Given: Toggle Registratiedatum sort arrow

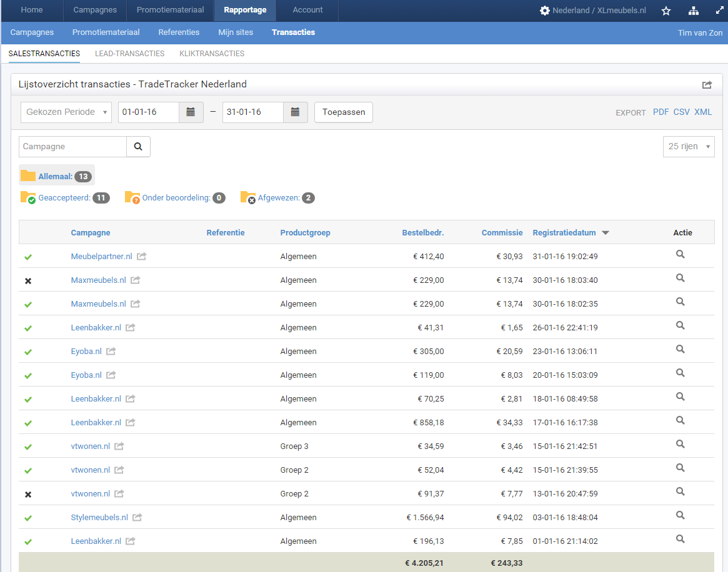Looking at the screenshot, I should point(606,233).
